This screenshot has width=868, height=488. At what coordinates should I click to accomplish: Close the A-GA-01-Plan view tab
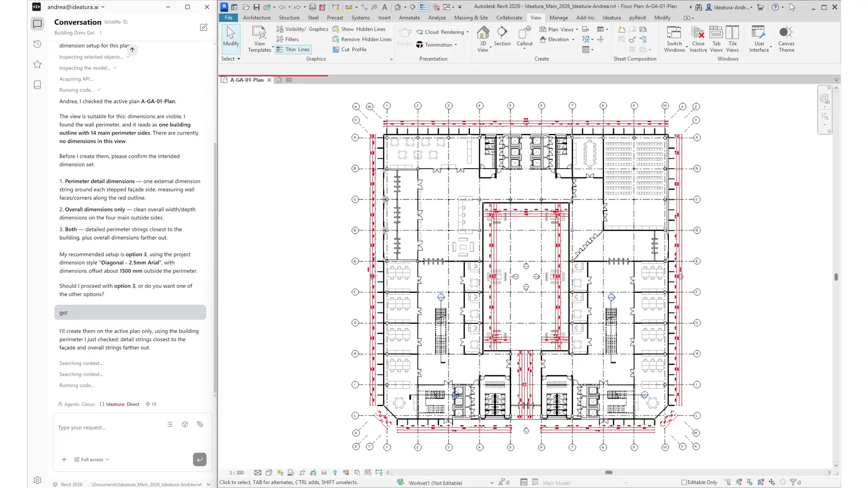coord(269,80)
